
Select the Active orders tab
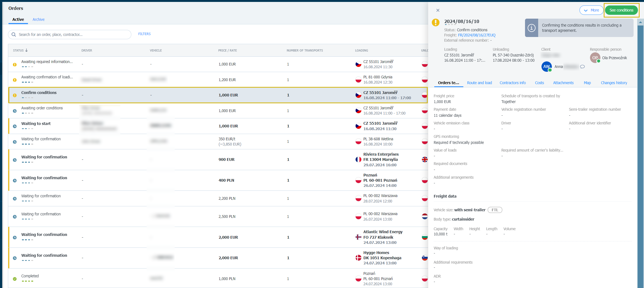[18, 19]
